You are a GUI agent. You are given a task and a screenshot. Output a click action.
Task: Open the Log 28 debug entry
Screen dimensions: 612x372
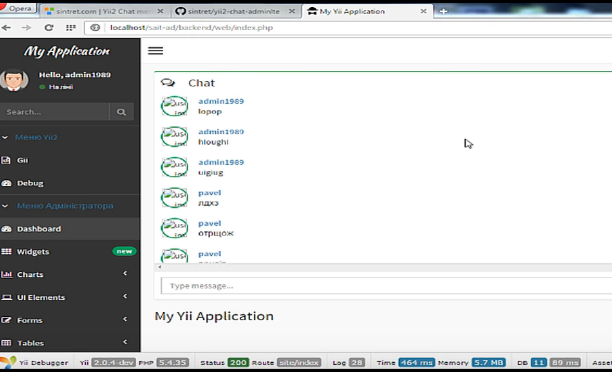click(x=349, y=363)
